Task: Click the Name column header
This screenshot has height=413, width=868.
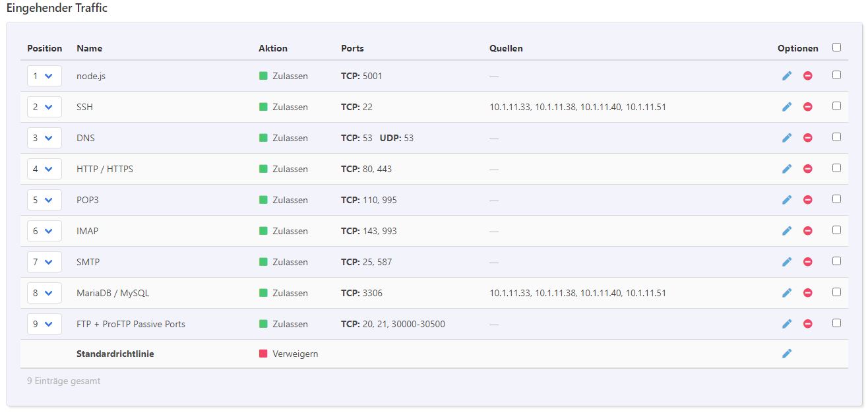Action: coord(89,48)
